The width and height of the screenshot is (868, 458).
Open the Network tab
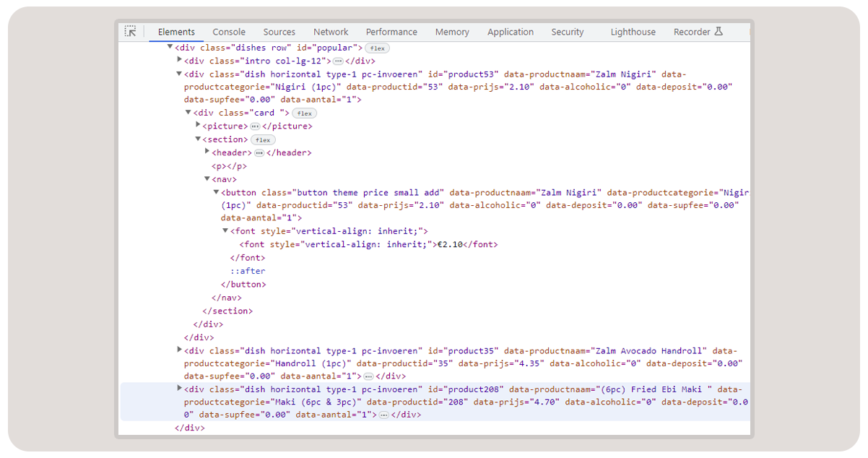(x=331, y=32)
